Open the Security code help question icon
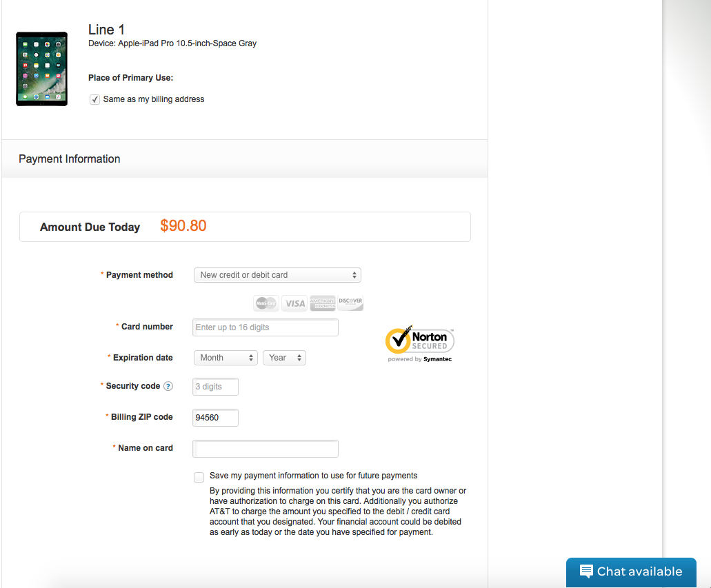 pyautogui.click(x=168, y=386)
